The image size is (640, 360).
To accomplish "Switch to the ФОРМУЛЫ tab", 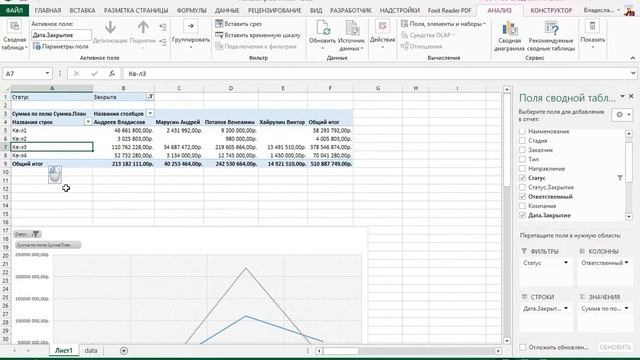I will pyautogui.click(x=191, y=10).
